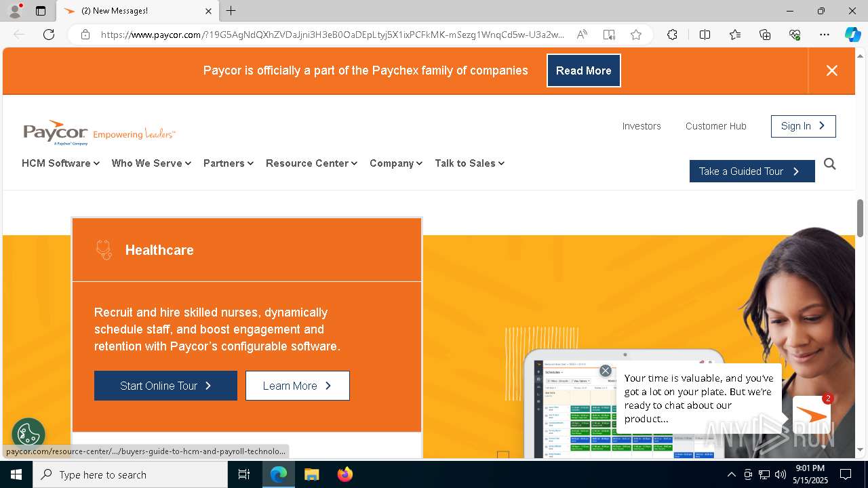Click the scroll down arrow
The image size is (868, 488).
pos(861,449)
